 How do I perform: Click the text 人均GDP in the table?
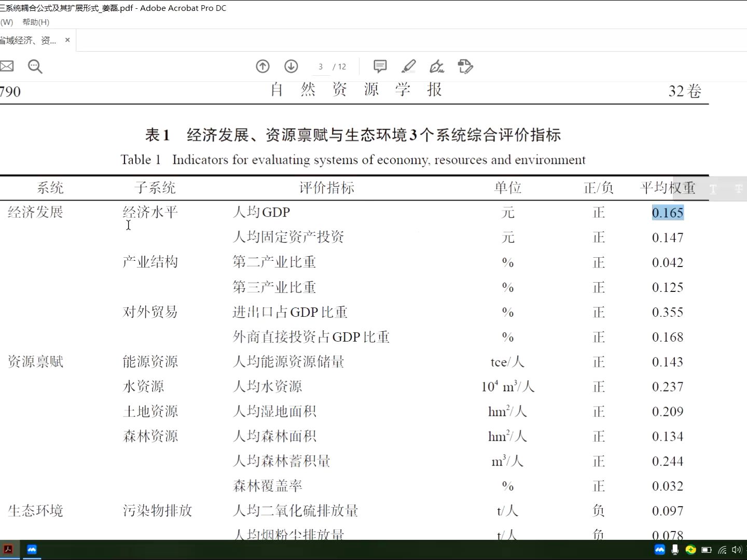(x=261, y=212)
